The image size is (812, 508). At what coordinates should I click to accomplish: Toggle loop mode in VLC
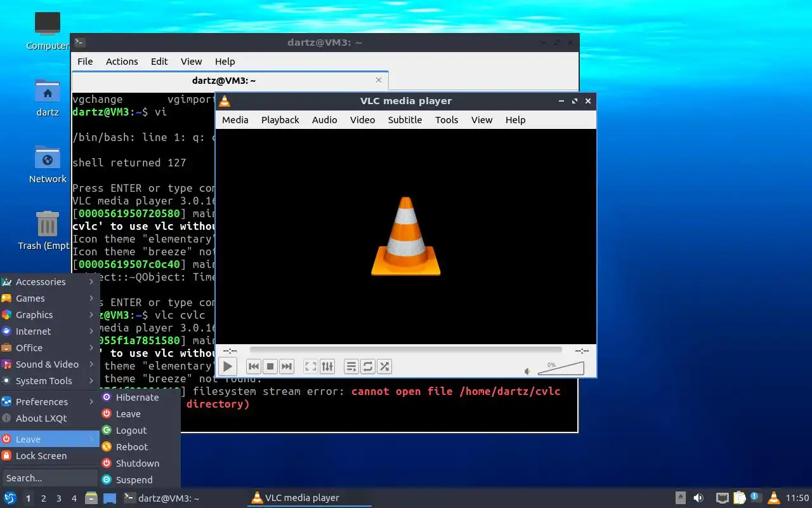click(367, 366)
